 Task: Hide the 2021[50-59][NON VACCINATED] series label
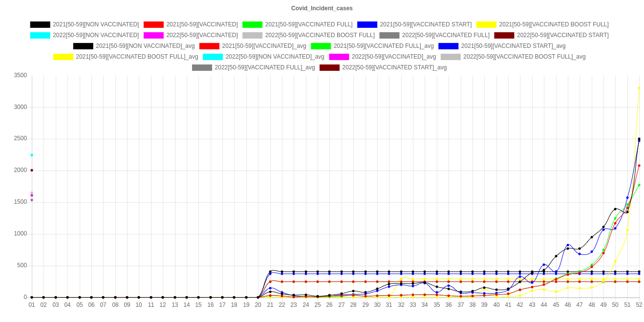pyautogui.click(x=96, y=24)
